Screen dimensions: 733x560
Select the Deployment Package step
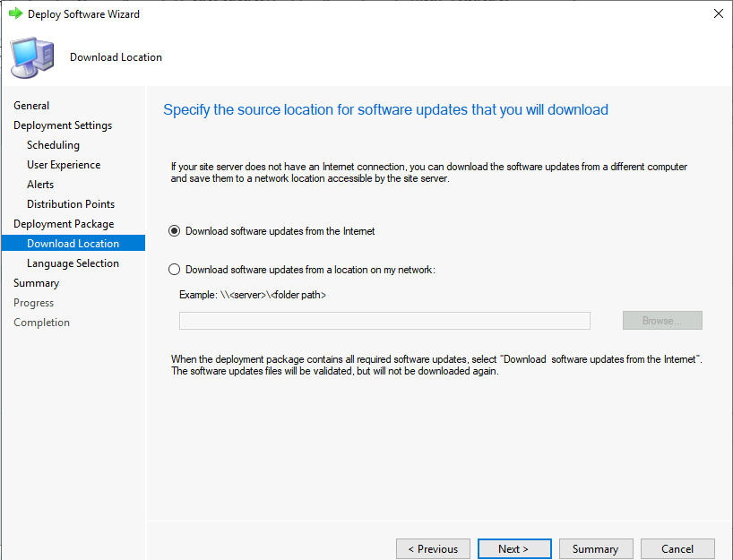[x=64, y=224]
